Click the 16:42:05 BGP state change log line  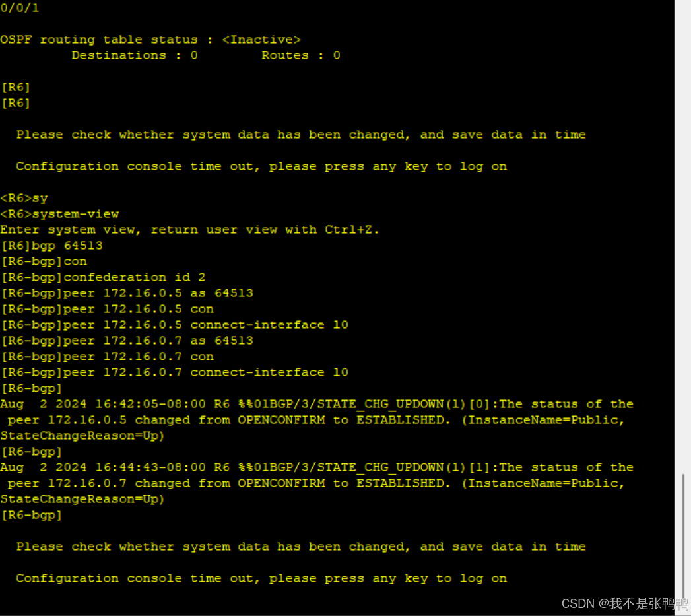[x=317, y=420]
